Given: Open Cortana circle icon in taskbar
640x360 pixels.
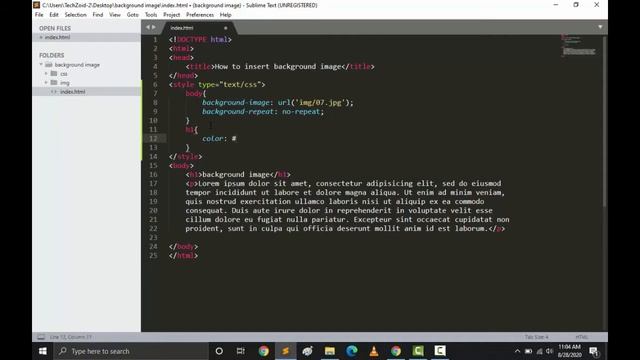Looking at the screenshot, I should [219, 351].
